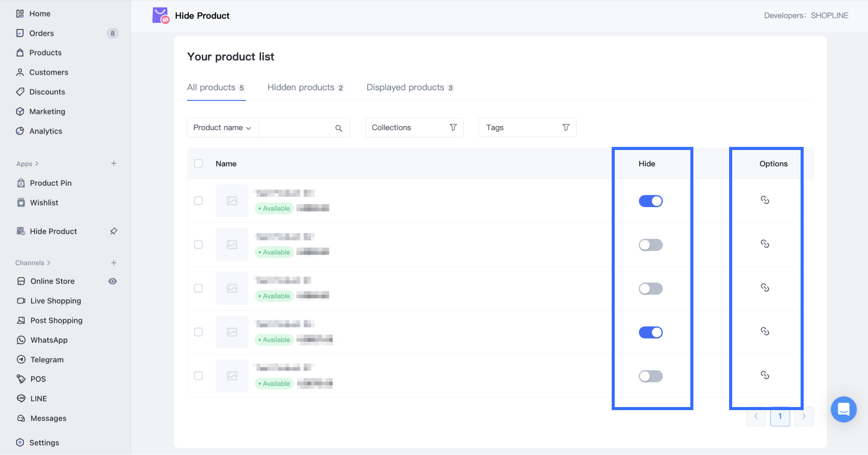
Task: Check the select-all checkbox in the header
Action: coord(199,164)
